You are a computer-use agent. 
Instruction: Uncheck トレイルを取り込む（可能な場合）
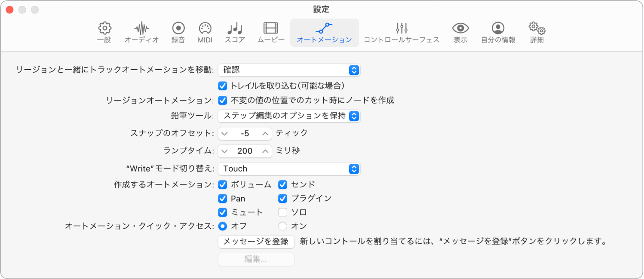click(x=222, y=86)
